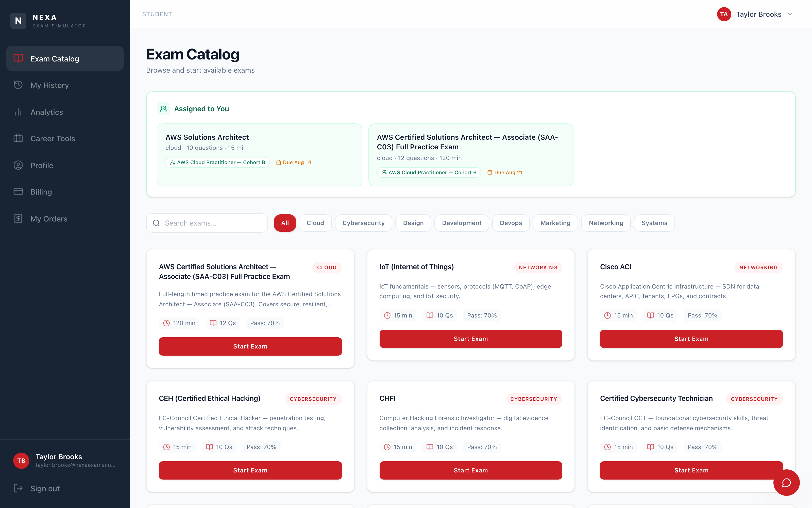
Task: Open the Billing page
Action: tap(65, 192)
